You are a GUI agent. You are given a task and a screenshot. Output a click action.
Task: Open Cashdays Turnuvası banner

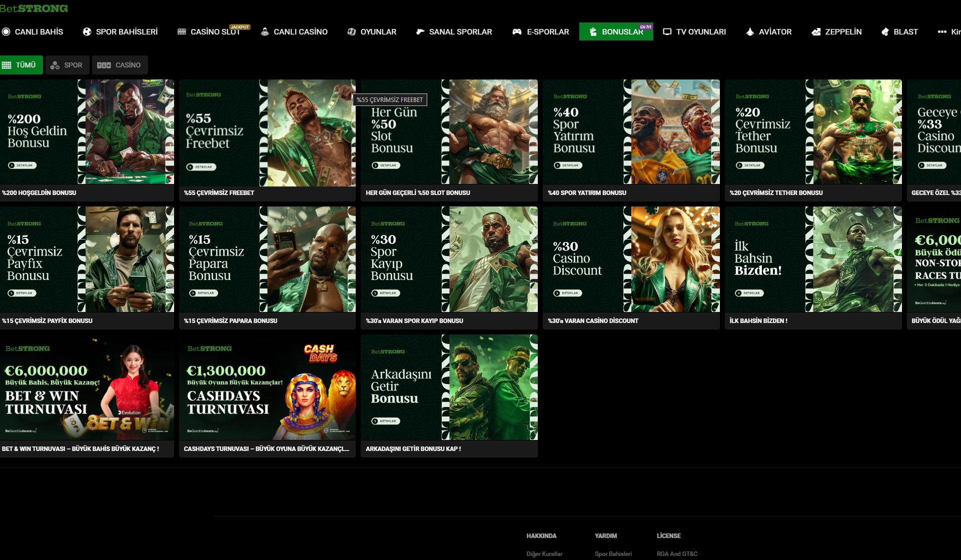(x=267, y=387)
